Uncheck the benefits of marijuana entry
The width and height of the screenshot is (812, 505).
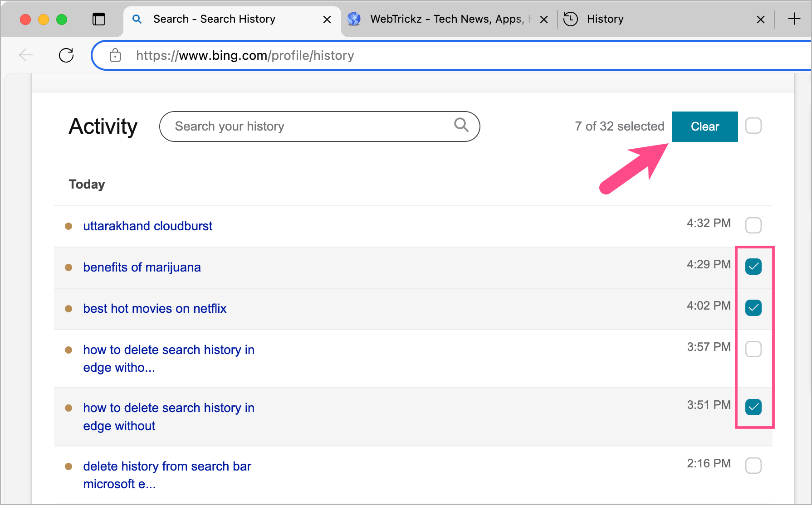click(x=753, y=267)
